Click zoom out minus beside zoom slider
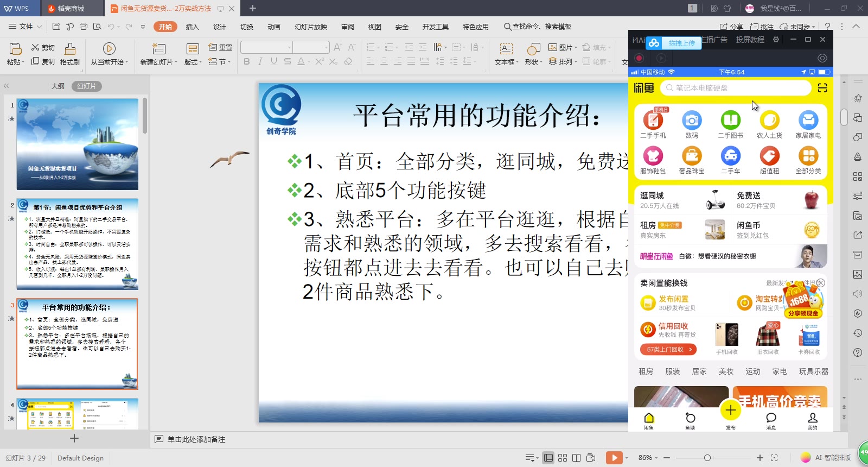 point(667,458)
